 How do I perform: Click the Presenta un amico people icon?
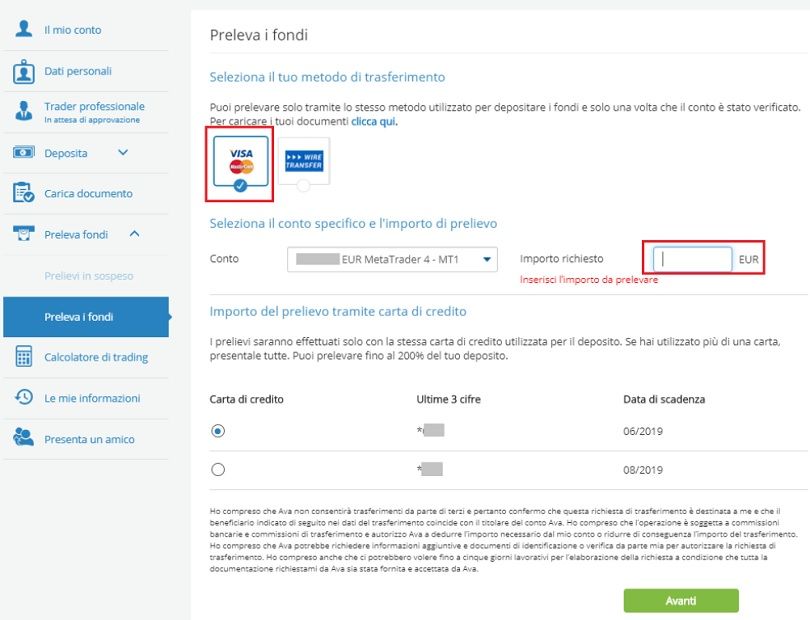point(24,439)
